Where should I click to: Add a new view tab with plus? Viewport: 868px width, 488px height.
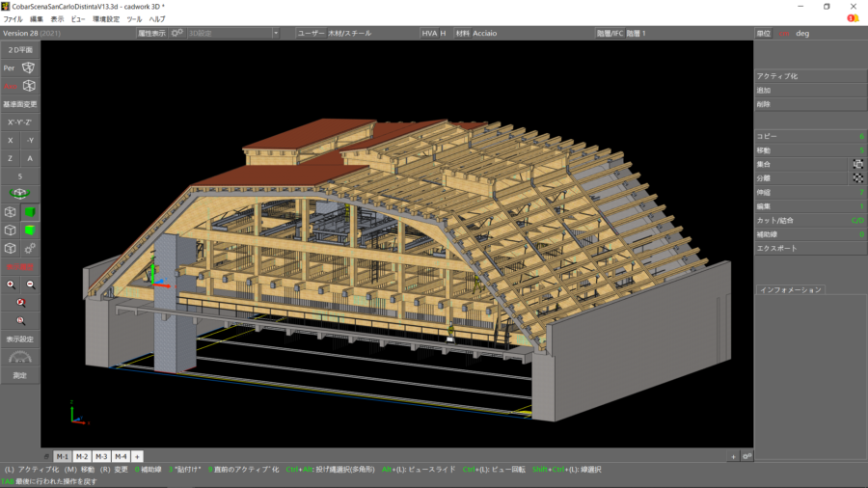point(138,456)
